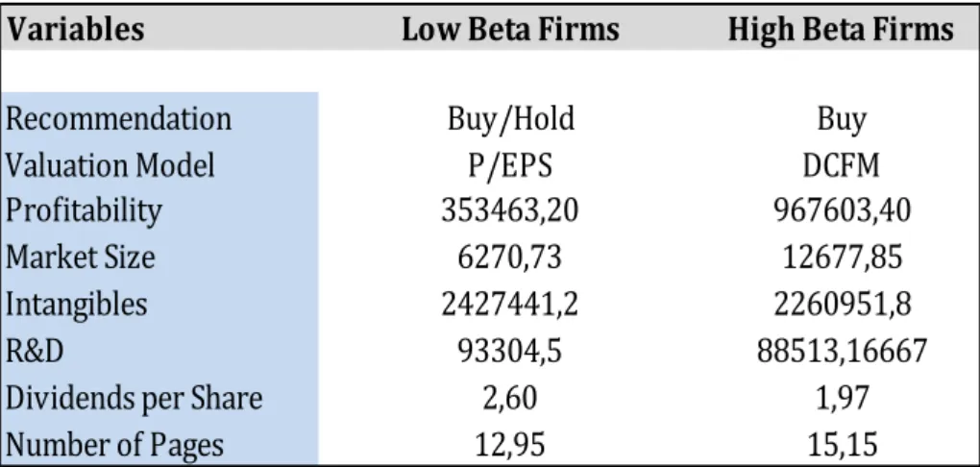The image size is (980, 467).
Task: Click the Valuation Model row label
Action: (x=110, y=165)
